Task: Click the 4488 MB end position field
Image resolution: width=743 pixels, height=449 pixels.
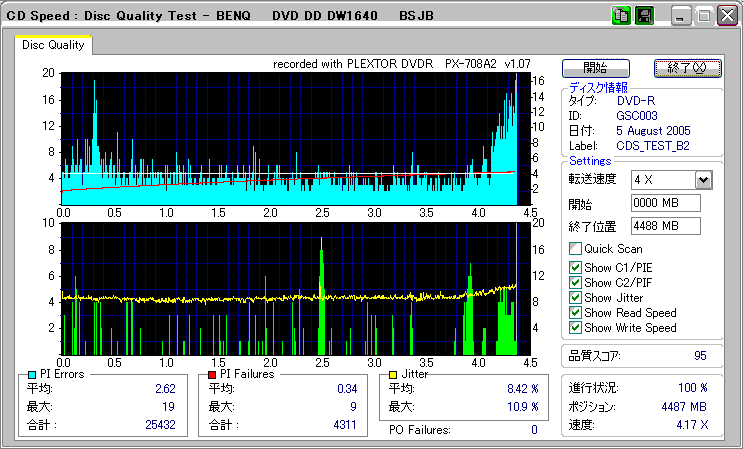Action: 665,226
